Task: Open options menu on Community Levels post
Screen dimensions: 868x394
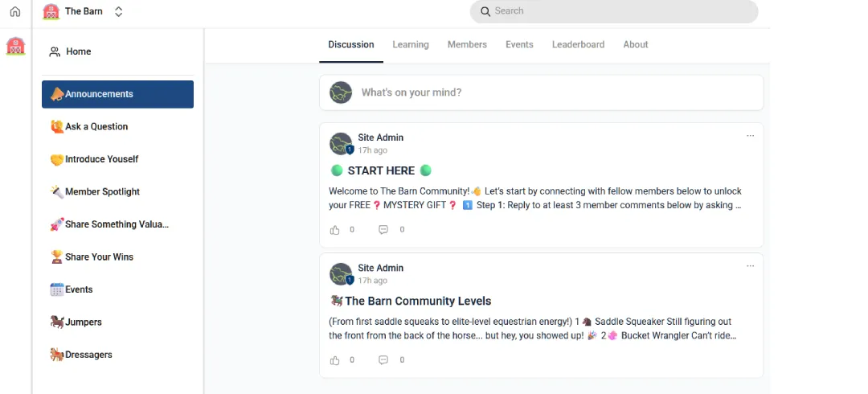Action: pyautogui.click(x=750, y=266)
